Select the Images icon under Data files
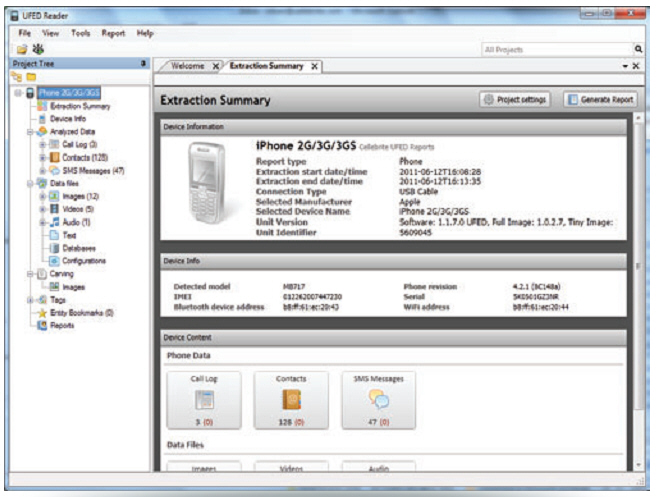Screen dimensions: 657x497 [x=54, y=196]
